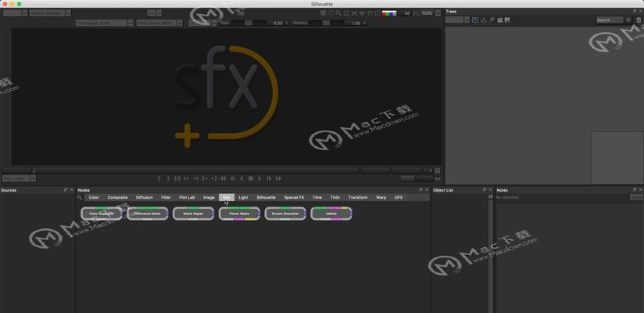644x313 pixels.
Task: Open the Film Lab nodes tab
Action: [x=187, y=197]
